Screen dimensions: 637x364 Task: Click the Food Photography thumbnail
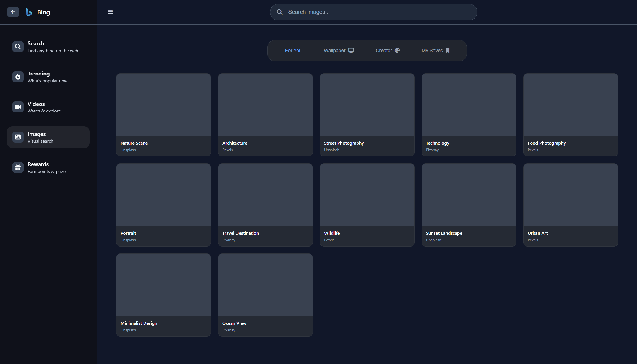tap(571, 104)
